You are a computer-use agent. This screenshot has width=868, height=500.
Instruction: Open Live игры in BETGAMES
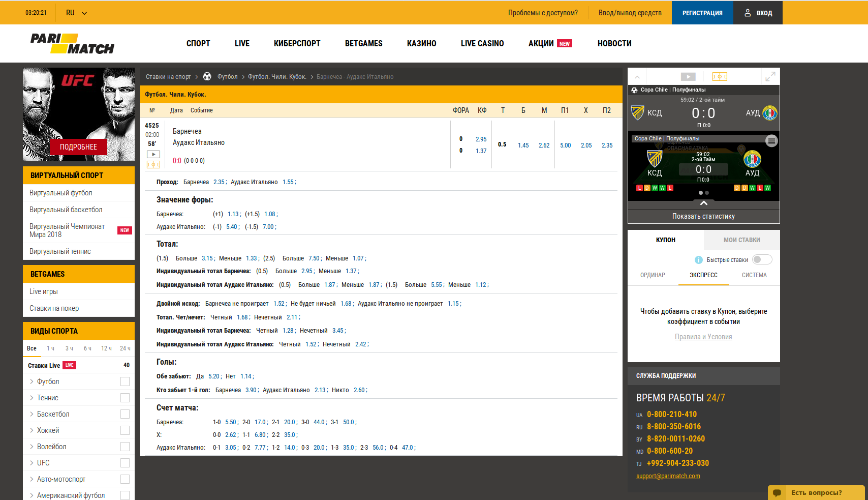[44, 291]
